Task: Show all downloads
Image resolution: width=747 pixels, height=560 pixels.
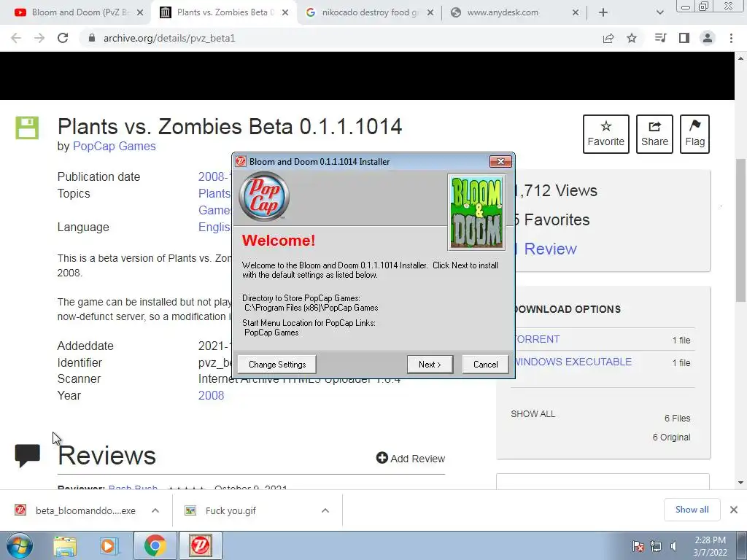Action: tap(692, 510)
